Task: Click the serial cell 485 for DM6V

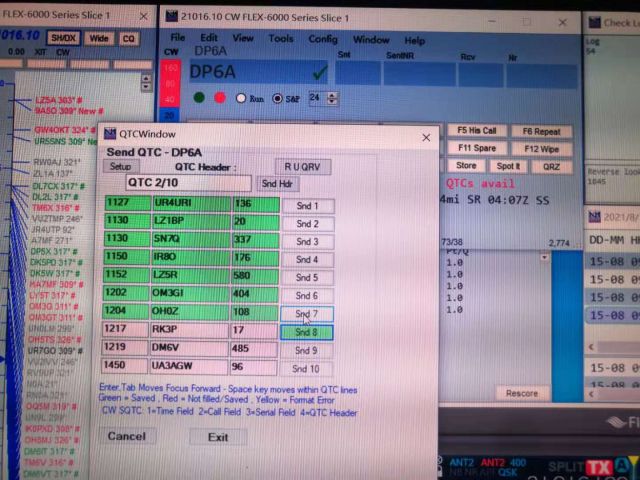Action: point(254,348)
